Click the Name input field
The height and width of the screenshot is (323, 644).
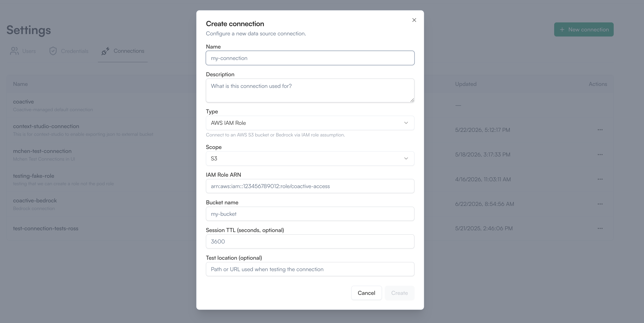[310, 58]
